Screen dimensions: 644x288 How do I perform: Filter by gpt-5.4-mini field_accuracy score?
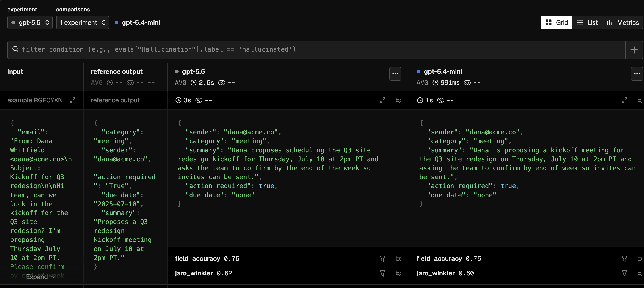624,258
